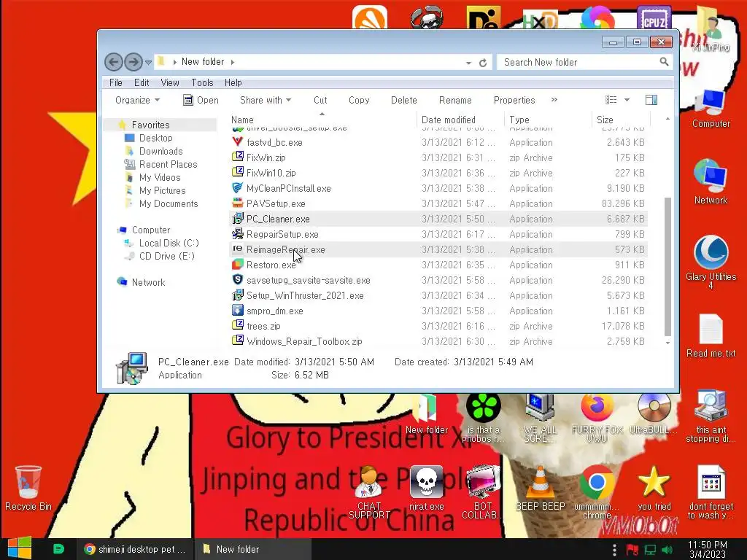Select the RegpairSetup.exe file icon
The height and width of the screenshot is (560, 747).
pyautogui.click(x=237, y=234)
